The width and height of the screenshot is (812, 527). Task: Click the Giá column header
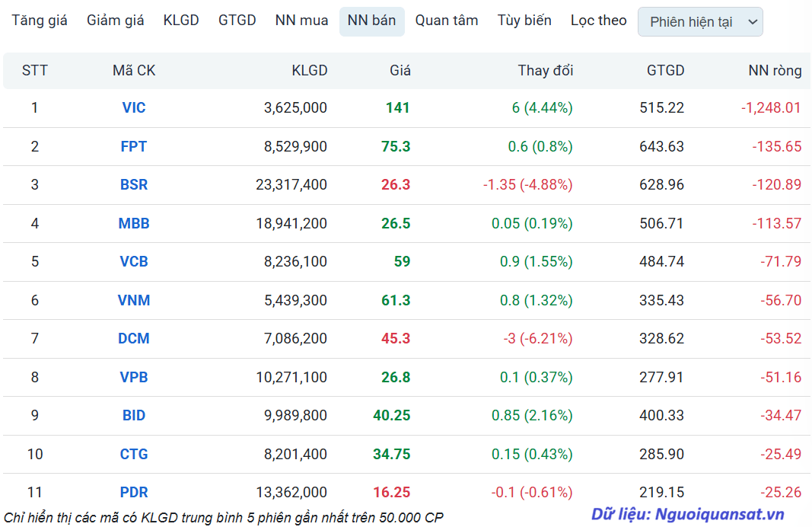(400, 71)
